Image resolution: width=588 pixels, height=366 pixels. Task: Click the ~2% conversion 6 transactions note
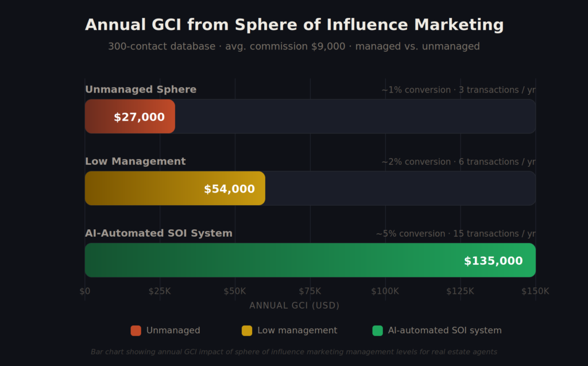click(459, 162)
